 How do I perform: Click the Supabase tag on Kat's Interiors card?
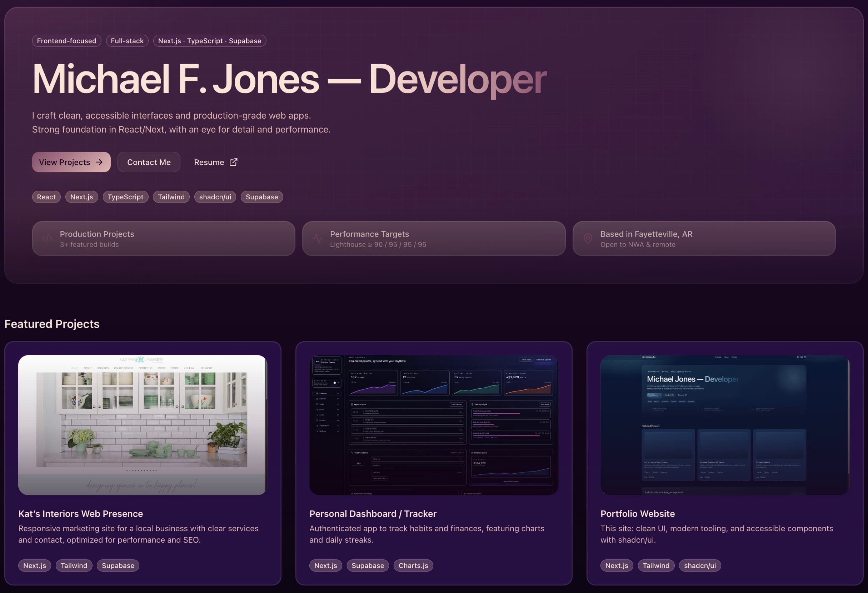point(118,565)
